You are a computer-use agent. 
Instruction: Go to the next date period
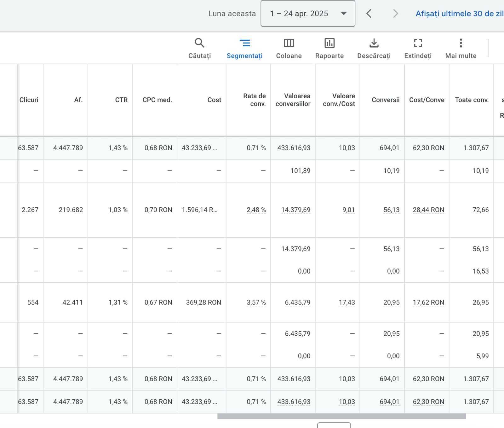pos(395,14)
